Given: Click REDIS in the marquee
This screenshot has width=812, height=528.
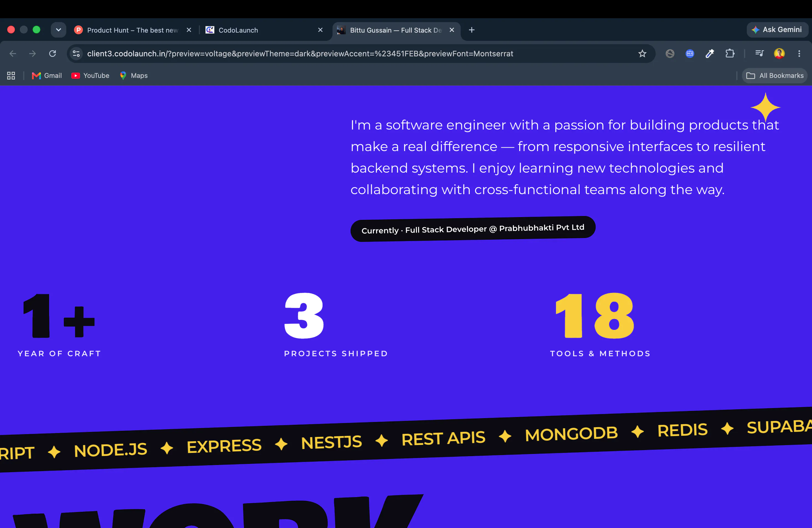Looking at the screenshot, I should click(682, 431).
